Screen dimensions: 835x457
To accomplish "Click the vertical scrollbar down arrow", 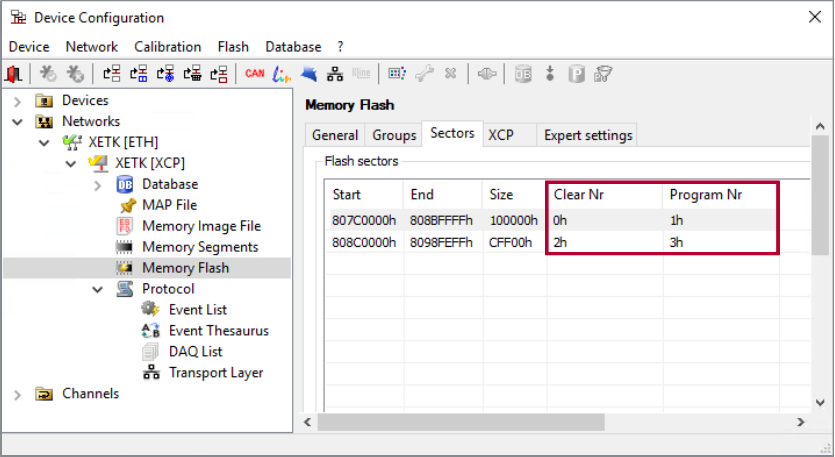I will 820,403.
